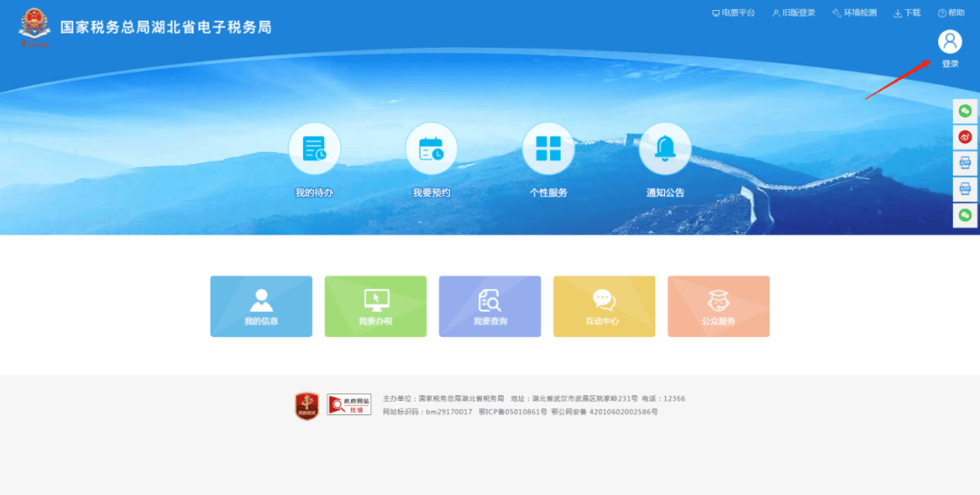This screenshot has height=495, width=980.
Task: Open 环境检测 from the top bar
Action: [855, 14]
